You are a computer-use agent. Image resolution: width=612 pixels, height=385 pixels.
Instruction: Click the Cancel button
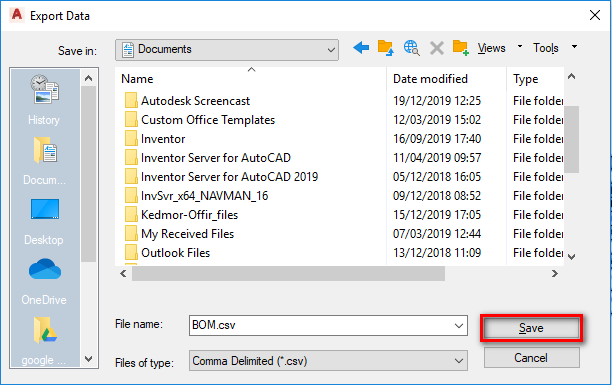(531, 358)
